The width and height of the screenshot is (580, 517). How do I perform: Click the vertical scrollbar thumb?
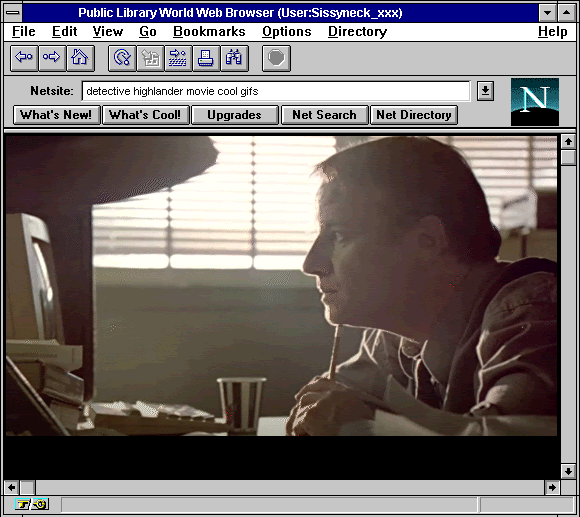coord(568,157)
